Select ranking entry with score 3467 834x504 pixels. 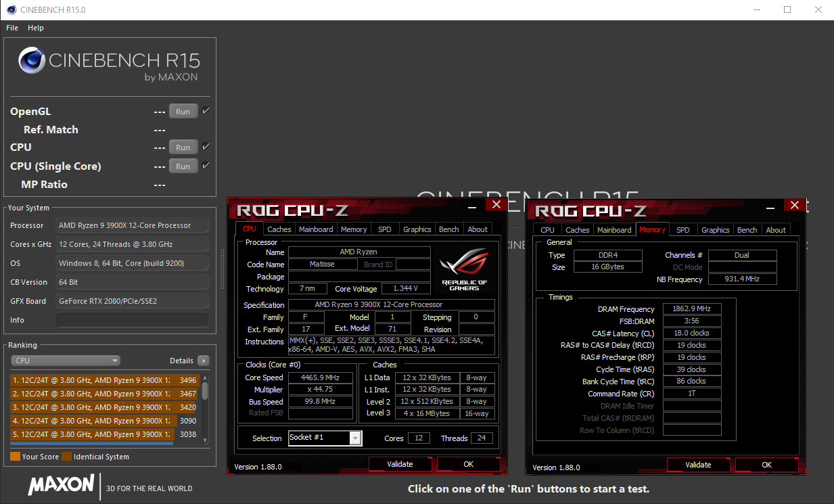point(105,394)
